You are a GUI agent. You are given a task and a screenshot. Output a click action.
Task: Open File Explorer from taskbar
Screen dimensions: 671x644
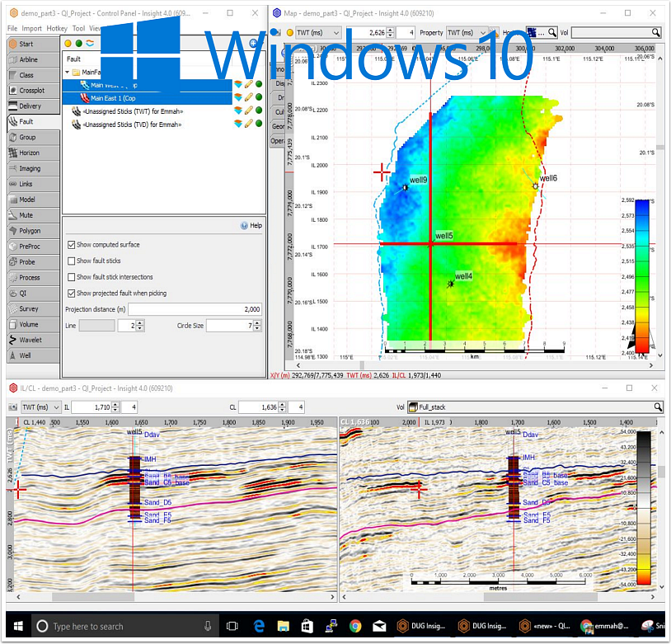[x=284, y=627]
